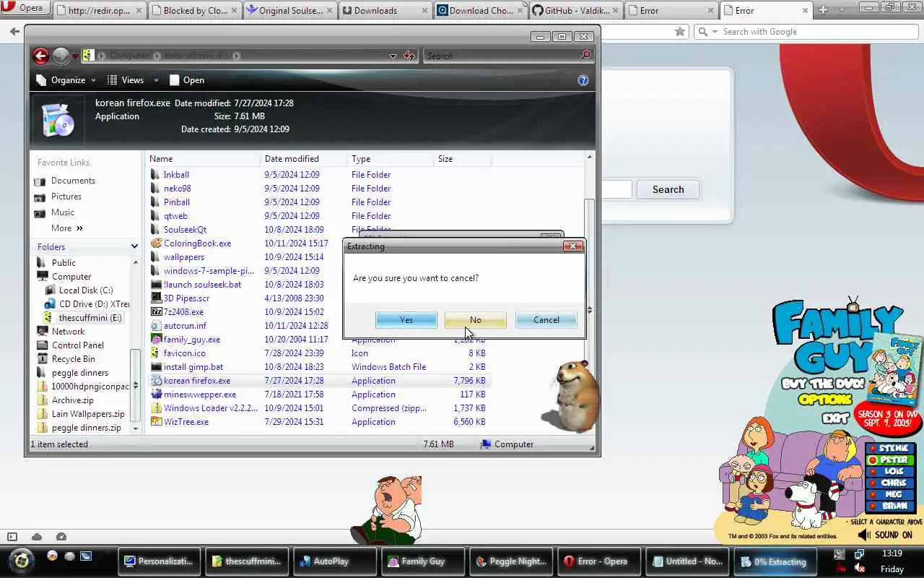924x578 pixels.
Task: Click the Explorer back arrow button
Action: [x=41, y=56]
